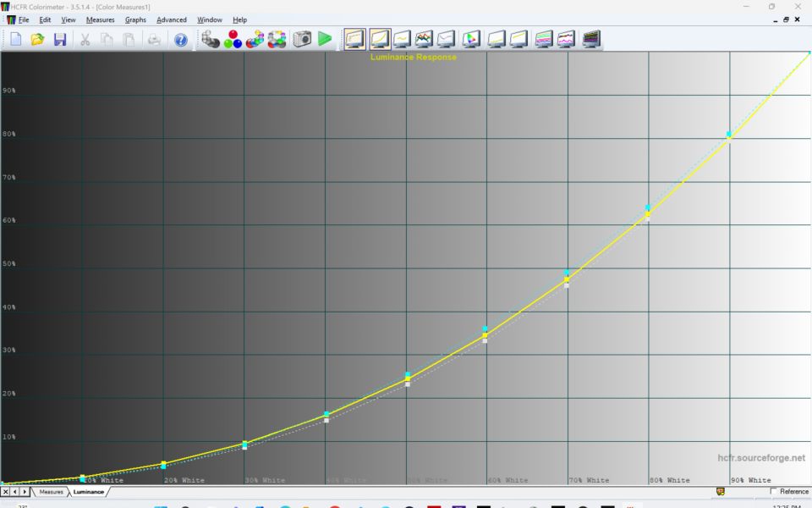Viewport: 812px width, 508px height.
Task: Go to previous tab with left arrow
Action: [15, 492]
